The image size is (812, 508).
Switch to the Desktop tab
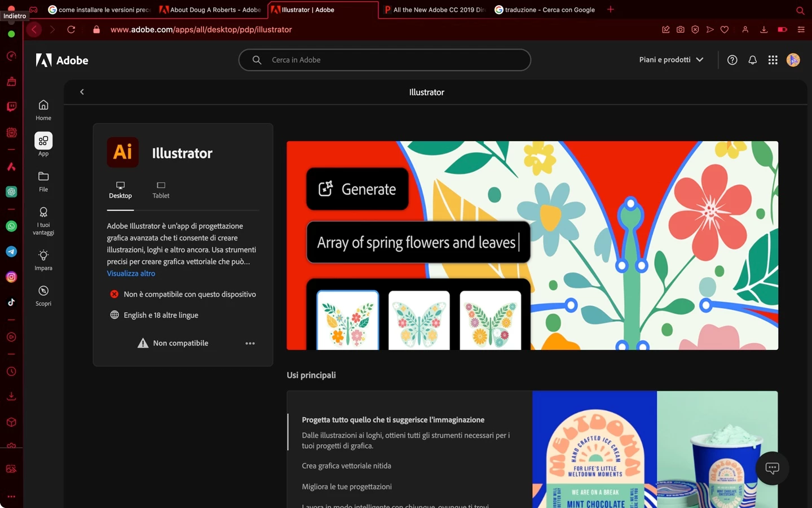click(x=120, y=190)
